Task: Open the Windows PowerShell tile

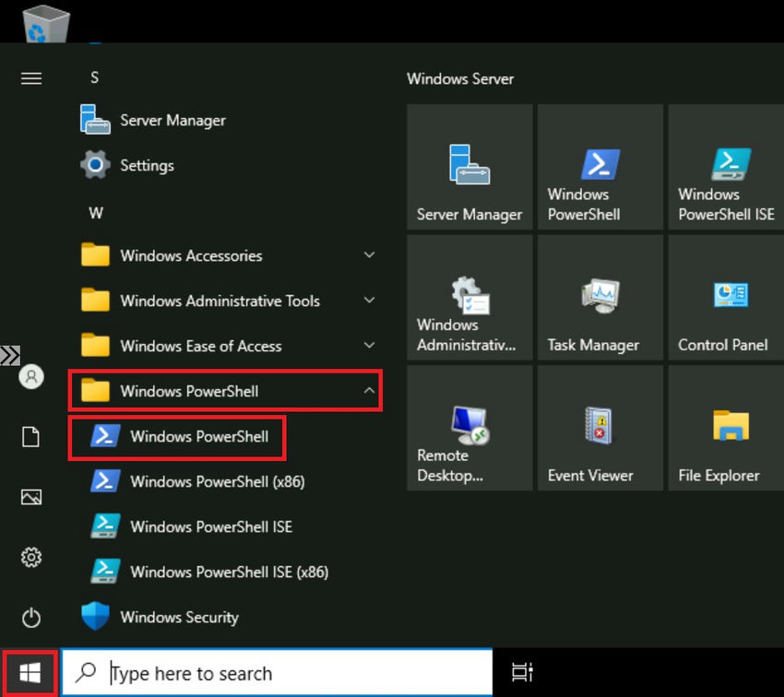Action: coord(600,168)
